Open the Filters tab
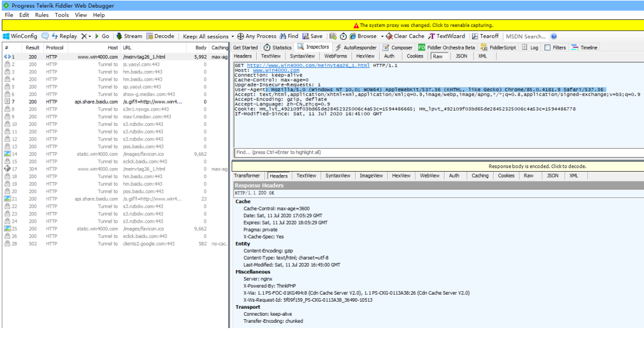 click(555, 47)
